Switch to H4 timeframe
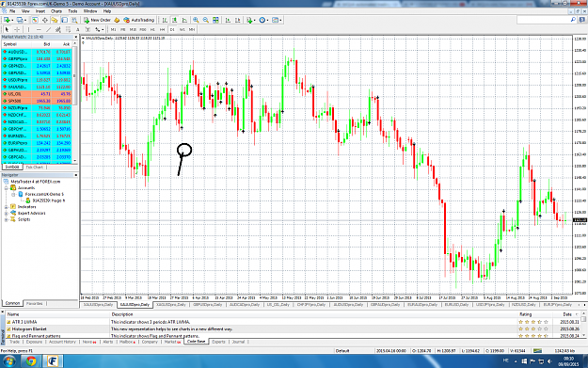588x368 pixels. (x=162, y=29)
